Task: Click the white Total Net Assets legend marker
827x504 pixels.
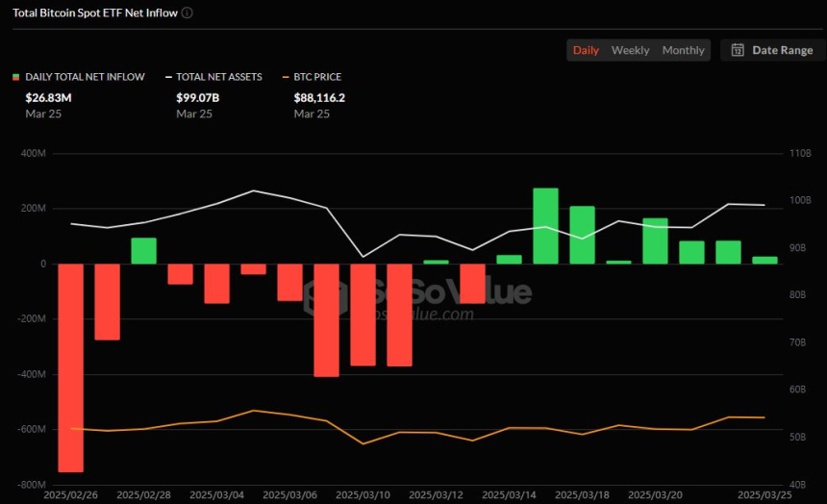Action: [x=169, y=77]
